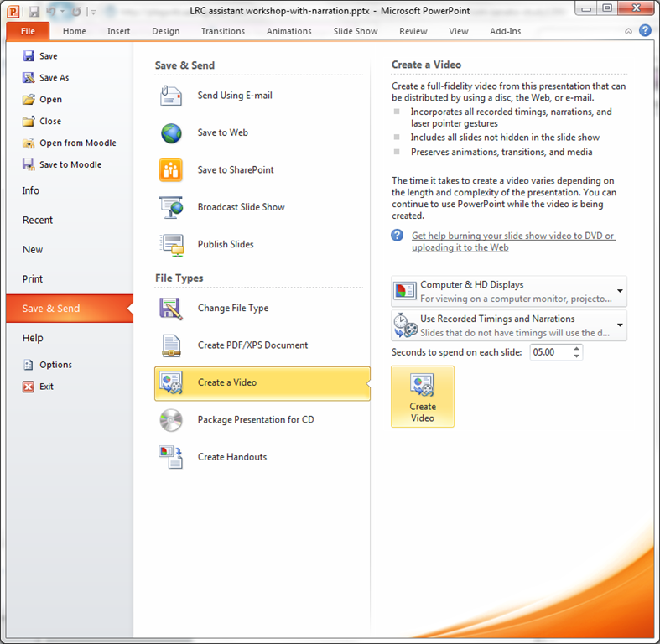
Task: Open Use Recorded Timings and Narrations dropdown
Action: pos(620,325)
